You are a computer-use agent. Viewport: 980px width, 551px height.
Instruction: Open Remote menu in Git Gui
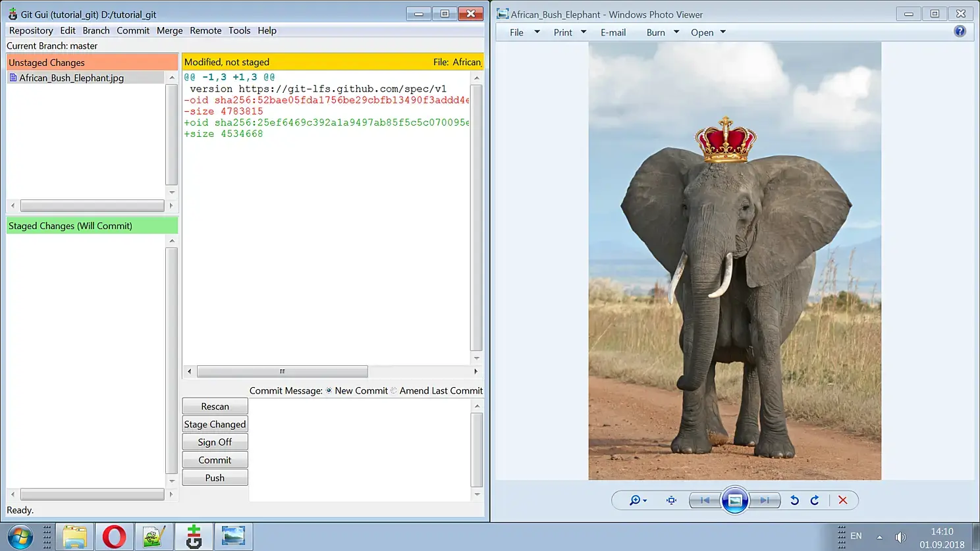(x=205, y=30)
